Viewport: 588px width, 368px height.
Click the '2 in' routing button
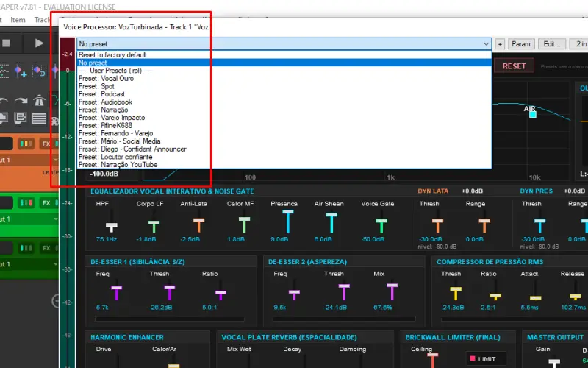click(x=579, y=44)
